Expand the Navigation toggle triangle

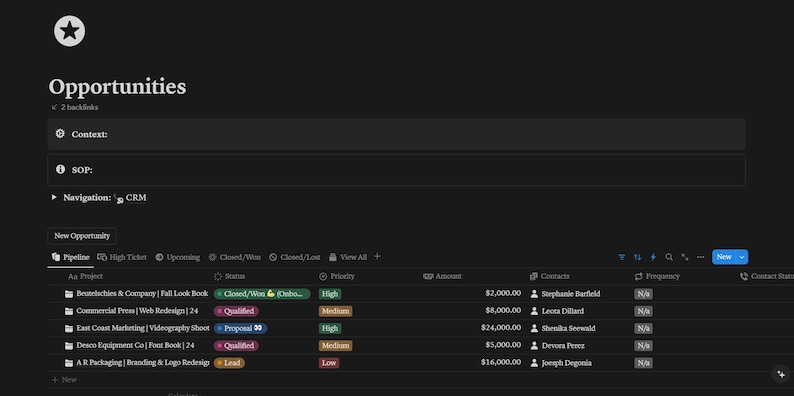tap(54, 197)
